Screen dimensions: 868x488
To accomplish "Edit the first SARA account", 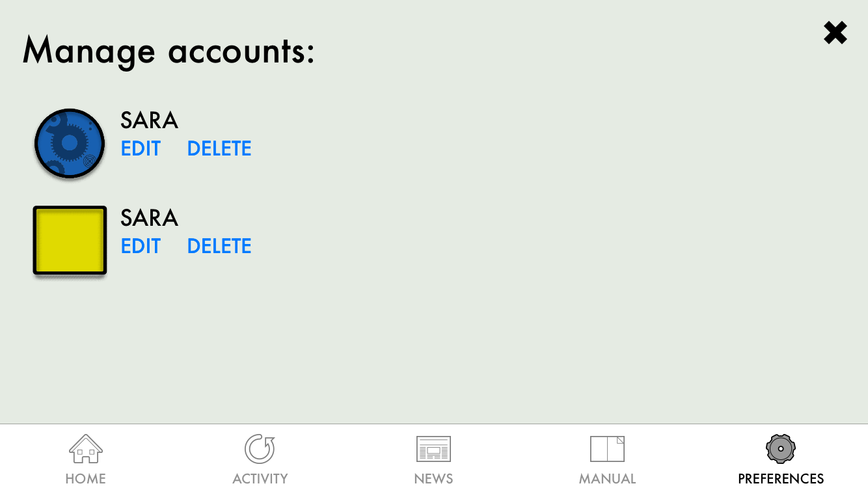I will [141, 149].
